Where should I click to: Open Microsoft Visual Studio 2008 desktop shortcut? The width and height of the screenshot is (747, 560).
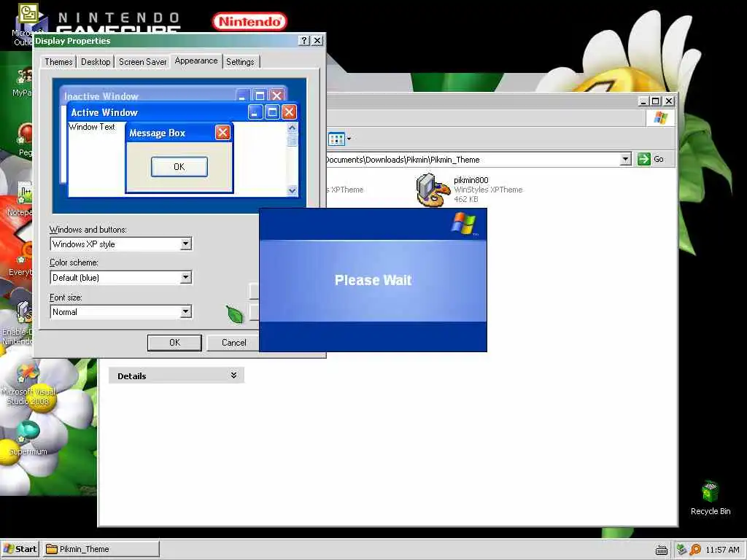pyautogui.click(x=28, y=374)
